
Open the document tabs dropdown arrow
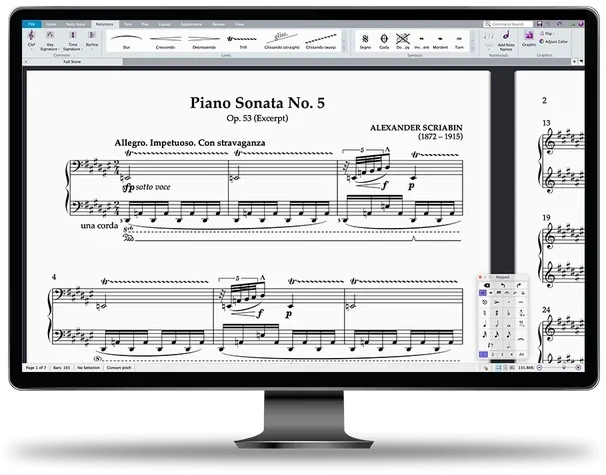[x=581, y=61]
